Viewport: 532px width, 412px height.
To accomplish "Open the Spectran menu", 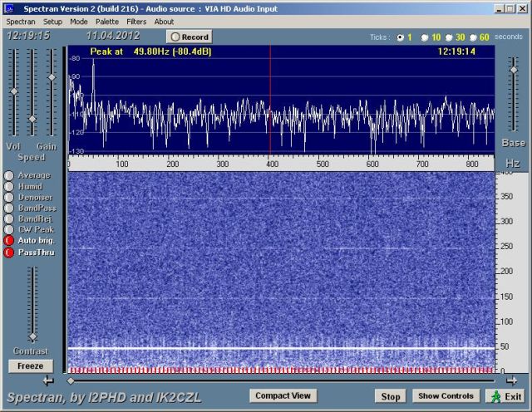I will point(21,22).
